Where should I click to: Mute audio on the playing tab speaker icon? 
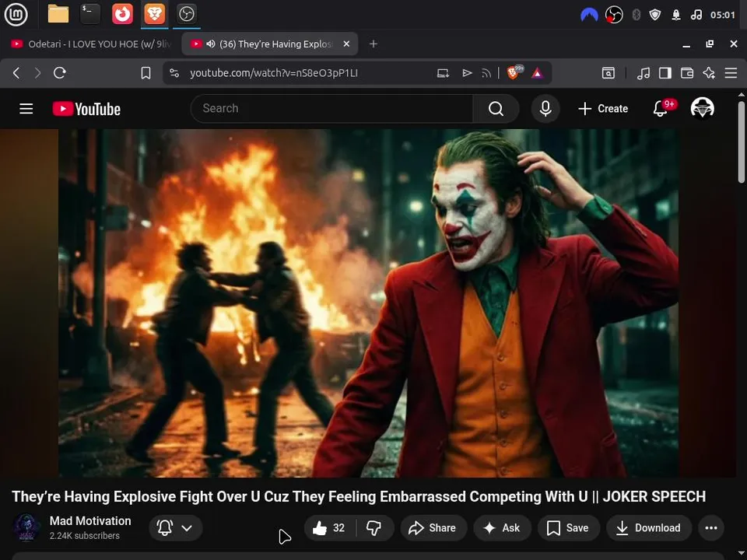(x=211, y=44)
